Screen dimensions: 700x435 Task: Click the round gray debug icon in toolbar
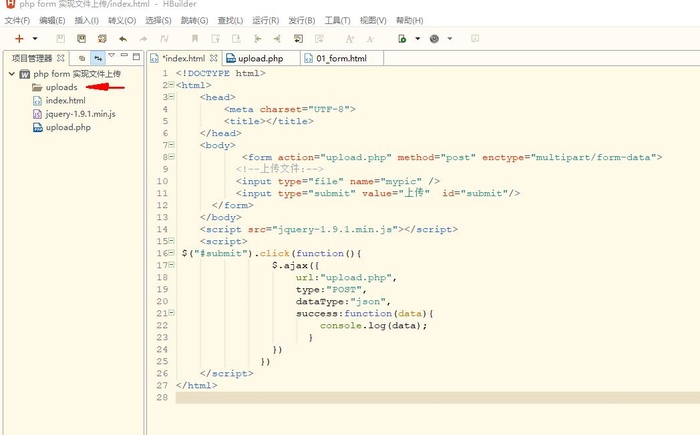coord(434,39)
